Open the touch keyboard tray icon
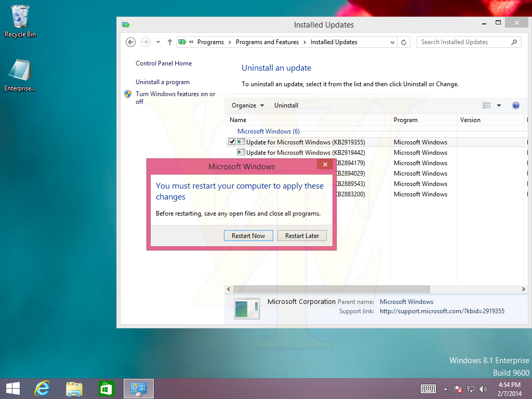This screenshot has width=532, height=399. (428, 389)
